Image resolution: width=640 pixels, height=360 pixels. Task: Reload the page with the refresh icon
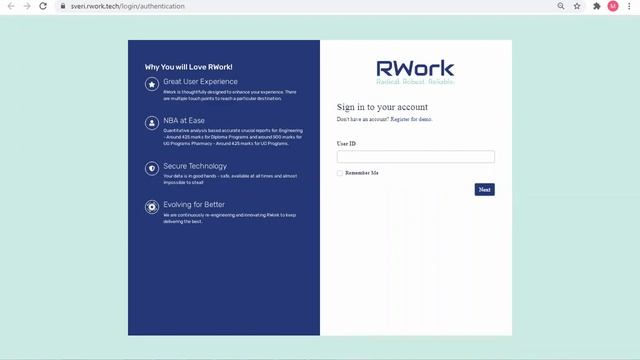point(43,6)
